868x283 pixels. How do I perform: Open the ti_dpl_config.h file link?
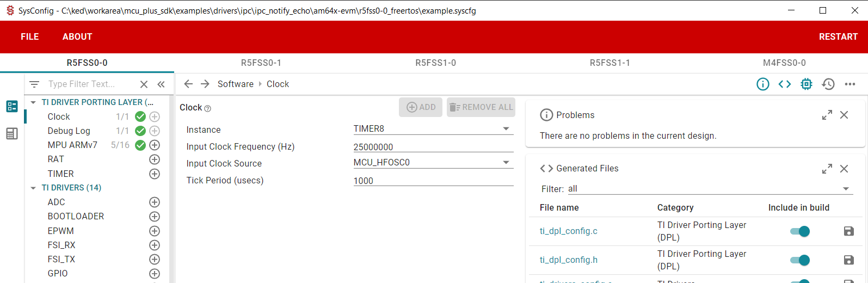(568, 260)
